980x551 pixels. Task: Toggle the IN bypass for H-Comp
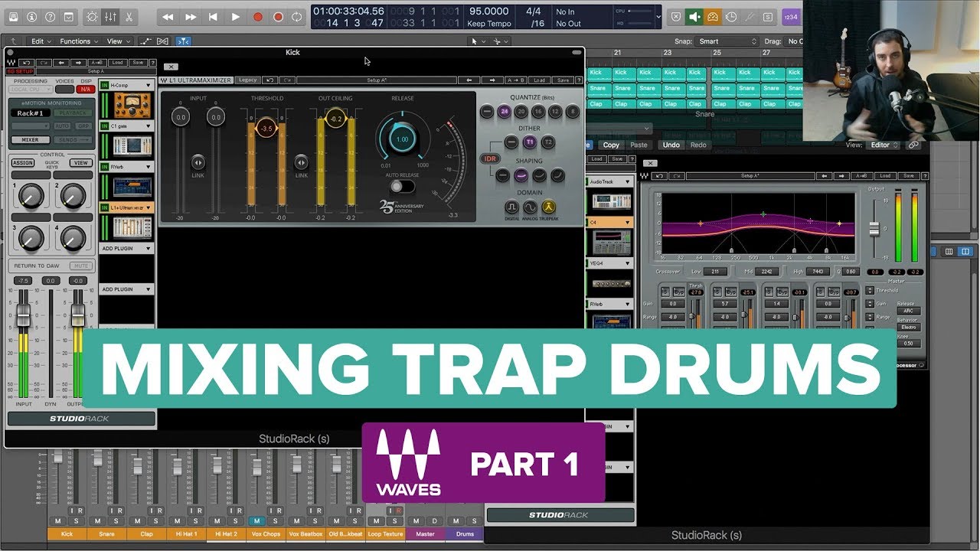pos(104,86)
